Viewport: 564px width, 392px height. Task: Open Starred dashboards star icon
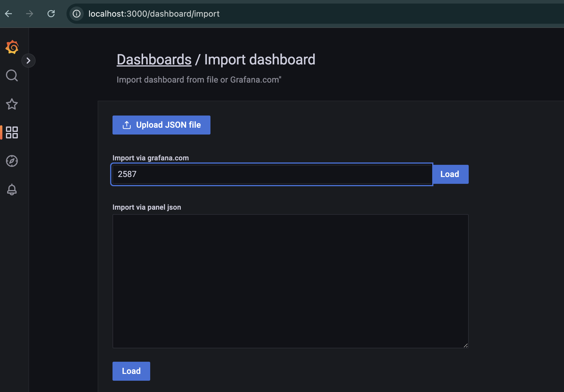(12, 104)
